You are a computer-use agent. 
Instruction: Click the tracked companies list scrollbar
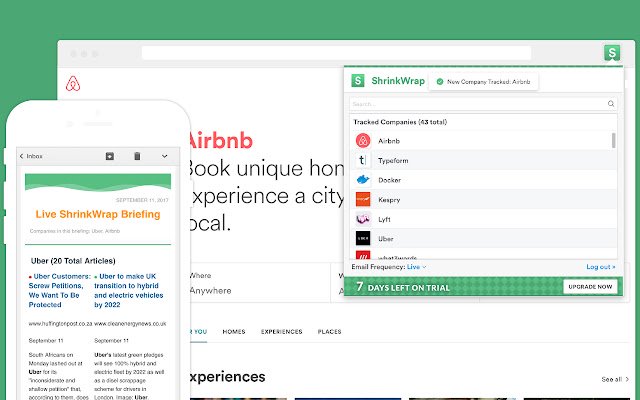pyautogui.click(x=613, y=140)
